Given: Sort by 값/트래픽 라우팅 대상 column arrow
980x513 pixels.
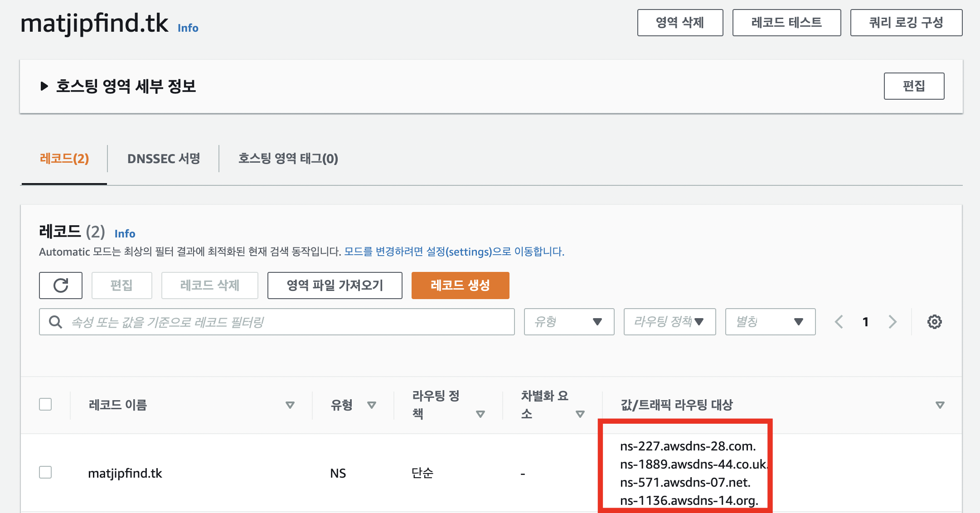Looking at the screenshot, I should (940, 405).
